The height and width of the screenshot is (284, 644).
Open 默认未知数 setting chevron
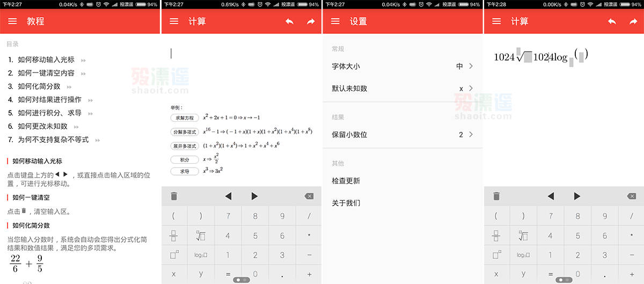[x=471, y=88]
